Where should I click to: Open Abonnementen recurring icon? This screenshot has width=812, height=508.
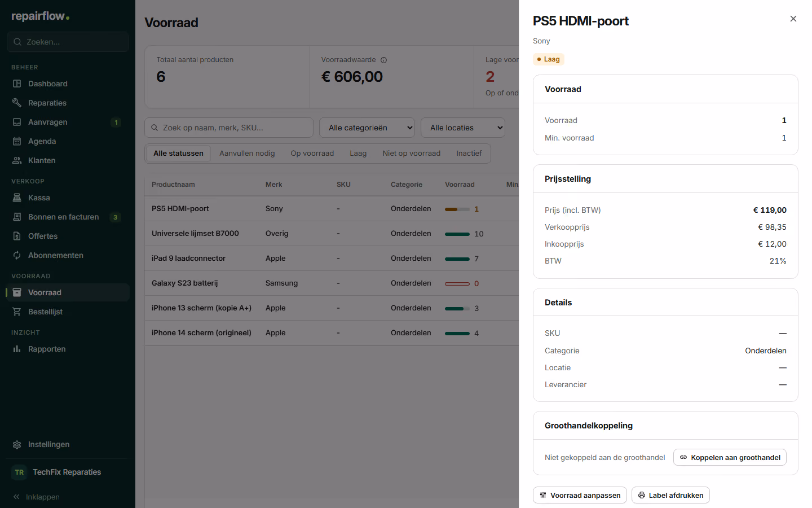point(17,255)
